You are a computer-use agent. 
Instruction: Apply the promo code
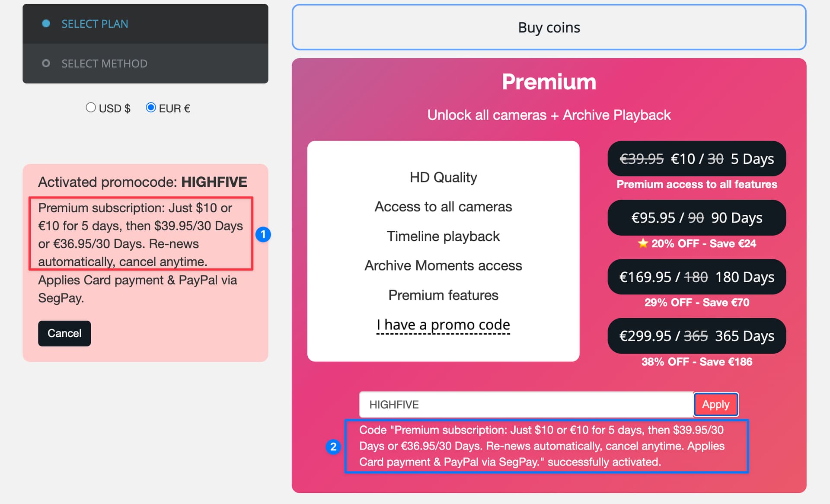[716, 405]
